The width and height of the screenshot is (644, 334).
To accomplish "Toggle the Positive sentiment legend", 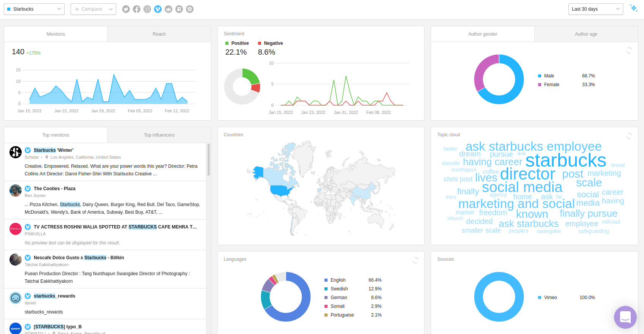I will pos(237,43).
